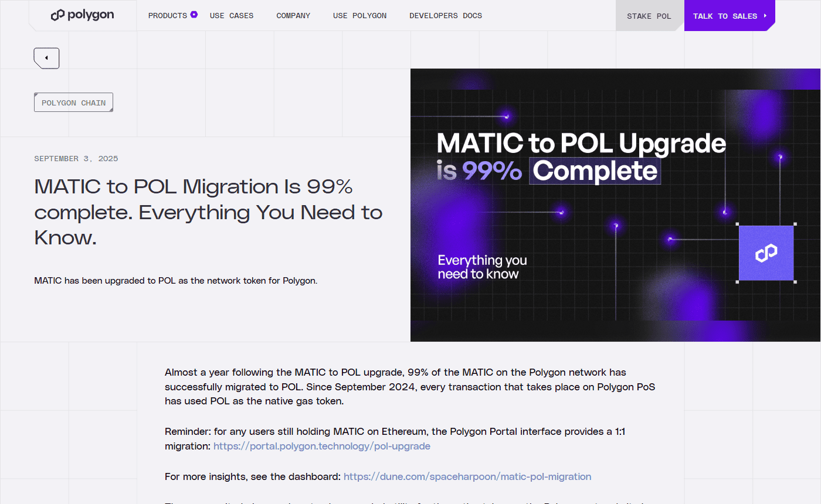The width and height of the screenshot is (821, 504).
Task: Open the Products menu
Action: point(172,16)
